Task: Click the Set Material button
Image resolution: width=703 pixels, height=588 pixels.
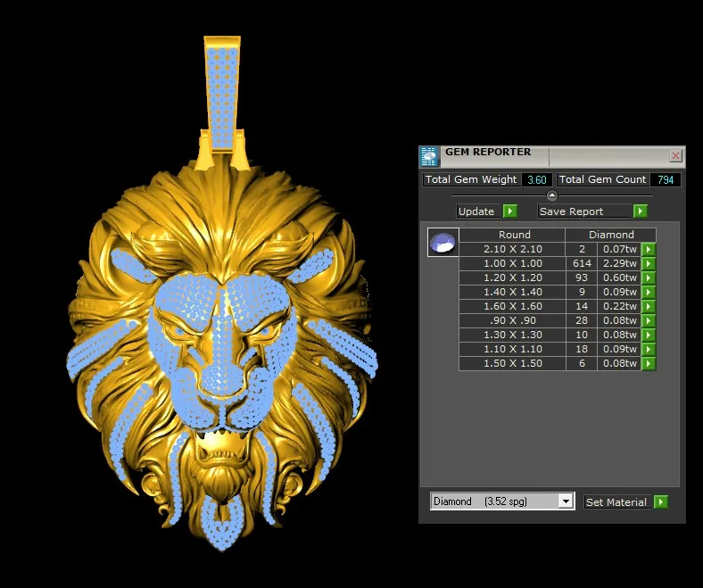Action: tap(616, 502)
